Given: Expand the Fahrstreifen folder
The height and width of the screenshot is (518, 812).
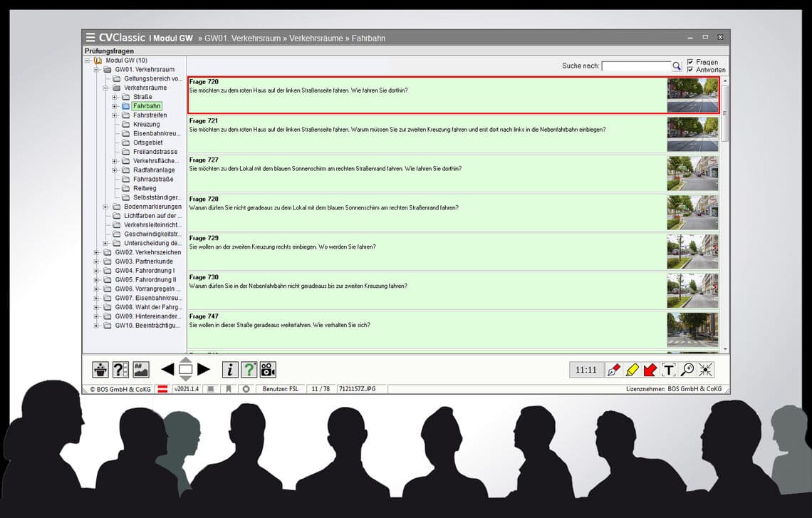Looking at the screenshot, I should coord(115,115).
